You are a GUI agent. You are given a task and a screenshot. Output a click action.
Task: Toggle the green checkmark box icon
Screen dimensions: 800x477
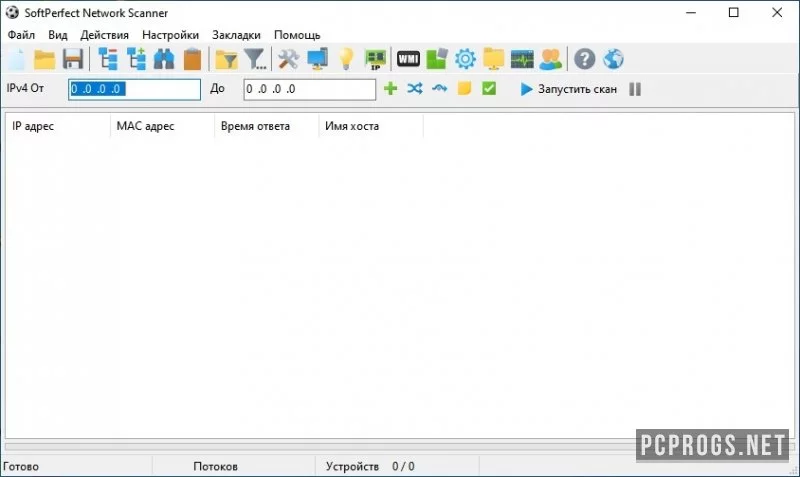489,88
